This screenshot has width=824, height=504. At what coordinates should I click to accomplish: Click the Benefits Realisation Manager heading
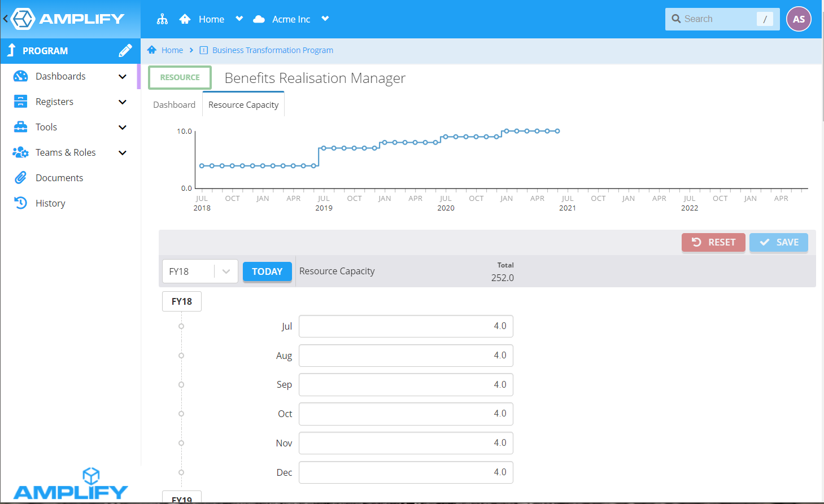point(315,78)
